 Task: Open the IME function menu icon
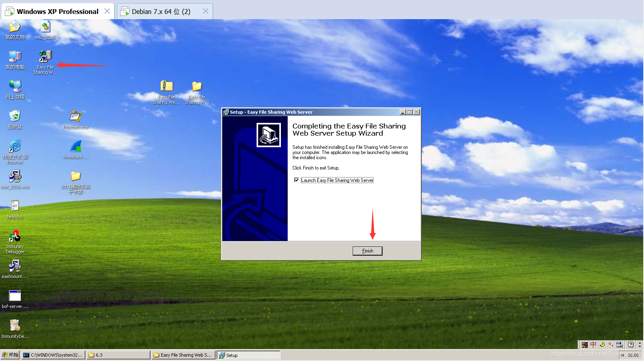(x=620, y=345)
